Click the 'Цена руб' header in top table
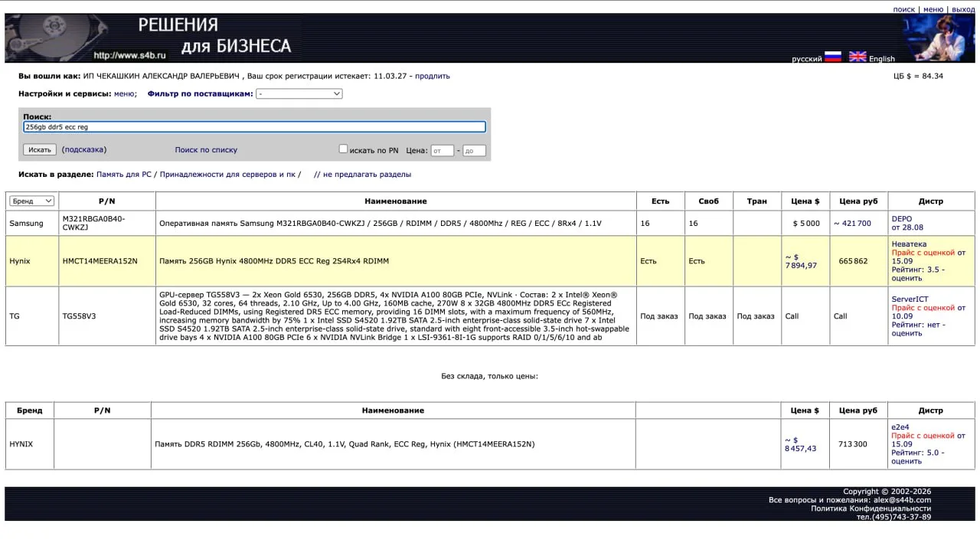This screenshot has height=543, width=980. [x=858, y=201]
